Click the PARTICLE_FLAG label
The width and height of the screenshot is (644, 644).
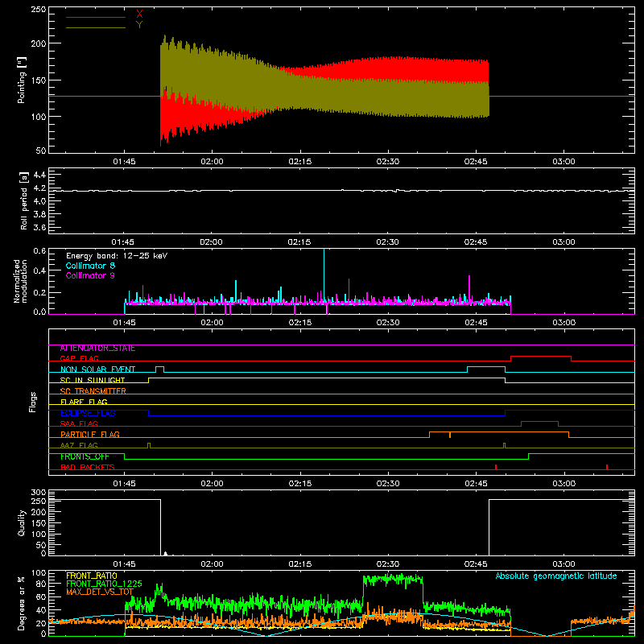(90, 434)
